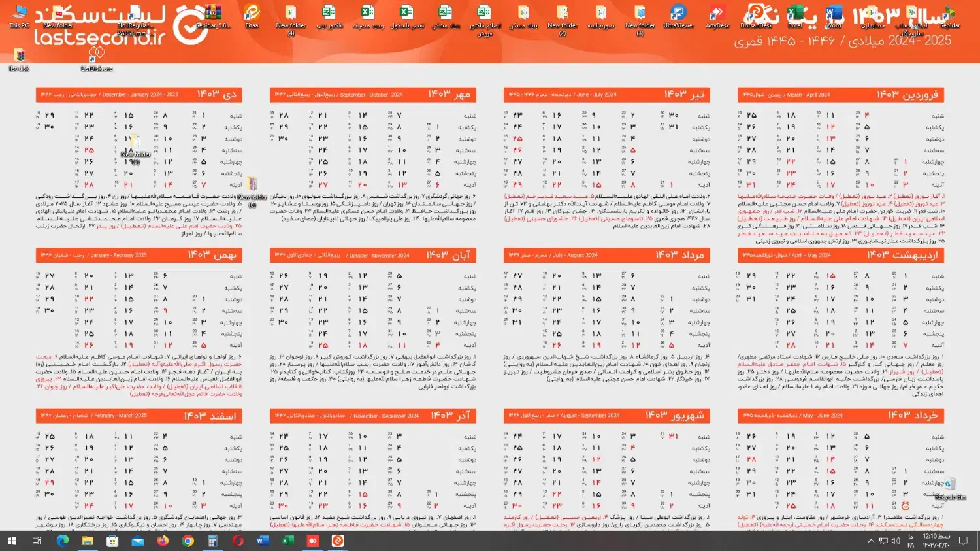Select the This PC desktop icon

point(19,16)
